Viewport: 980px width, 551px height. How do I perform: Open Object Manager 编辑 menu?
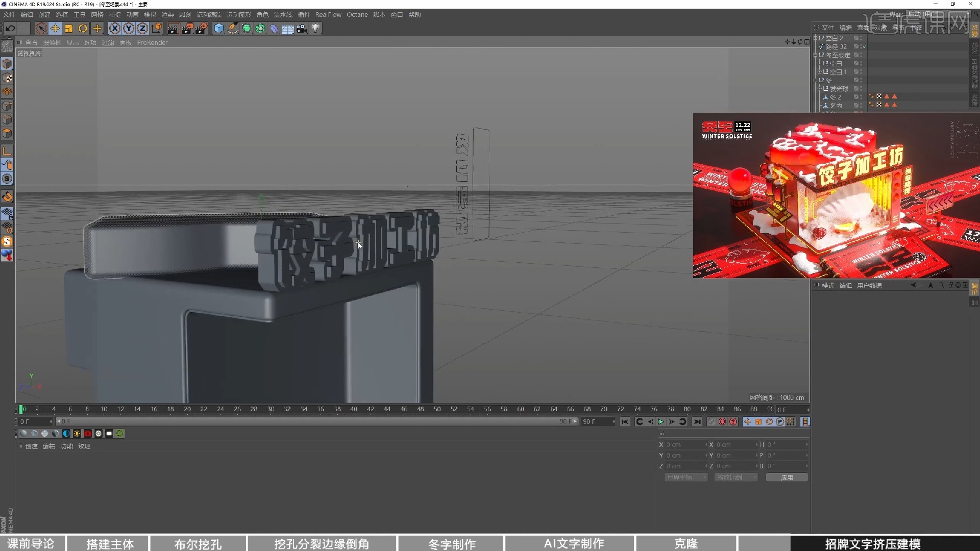pos(846,28)
